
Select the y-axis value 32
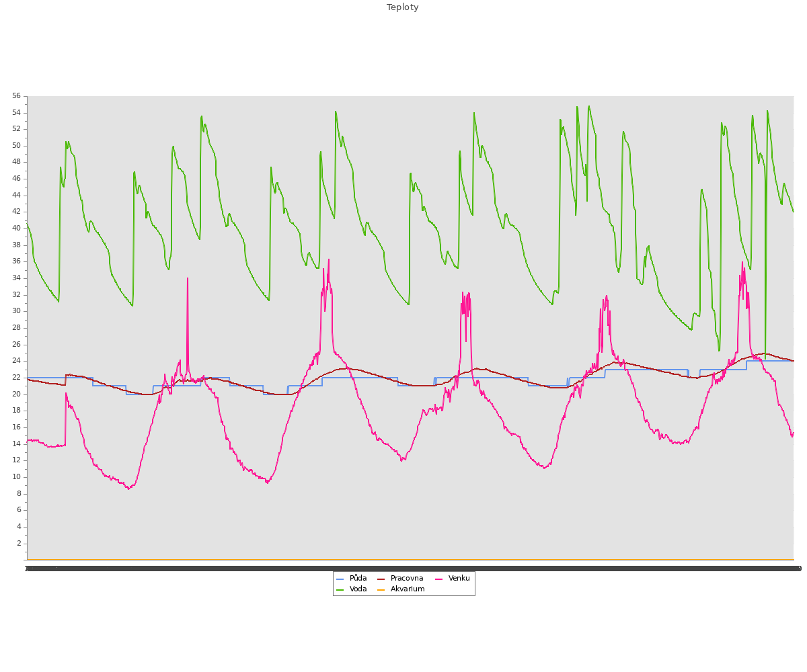[x=16, y=295]
